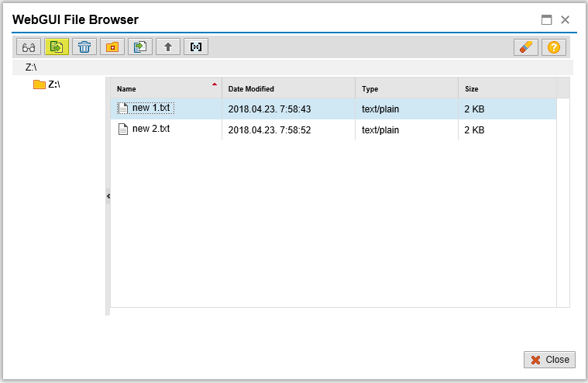Click new 1.txt document icon
Image resolution: width=588 pixels, height=383 pixels.
click(123, 109)
